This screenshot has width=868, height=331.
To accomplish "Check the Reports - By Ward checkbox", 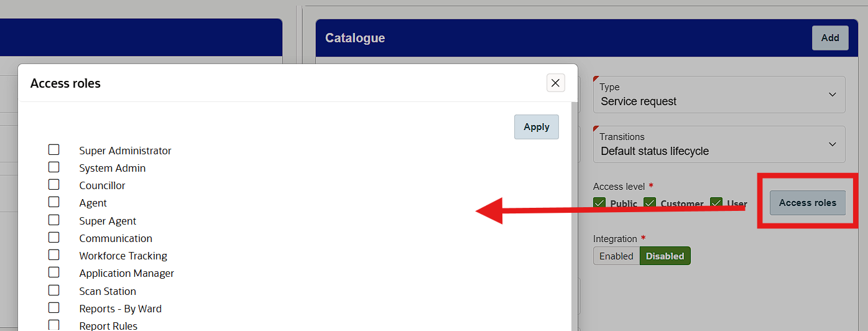I will tap(54, 308).
